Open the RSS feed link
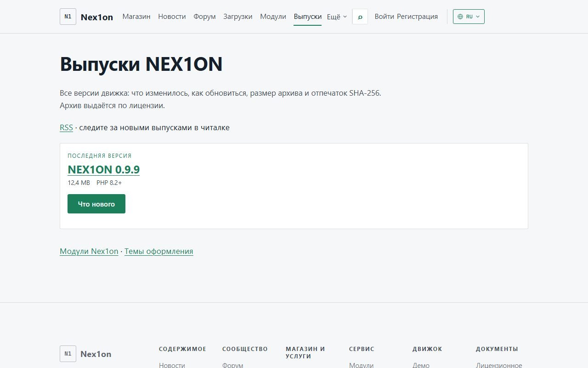The image size is (588, 368). click(66, 127)
